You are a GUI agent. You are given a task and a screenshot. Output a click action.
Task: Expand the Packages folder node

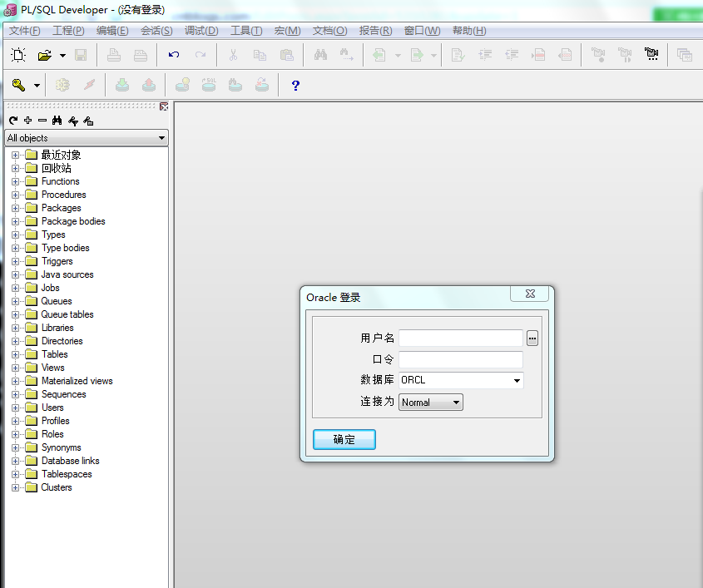(15, 208)
